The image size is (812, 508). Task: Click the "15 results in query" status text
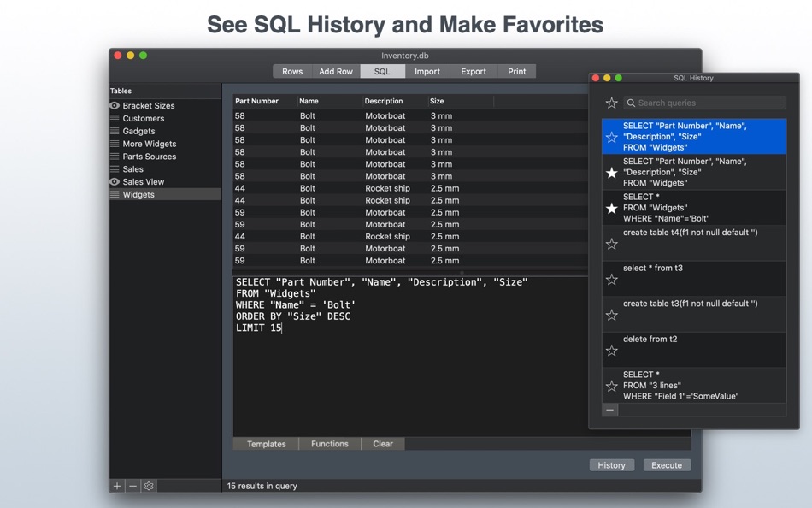pos(262,486)
